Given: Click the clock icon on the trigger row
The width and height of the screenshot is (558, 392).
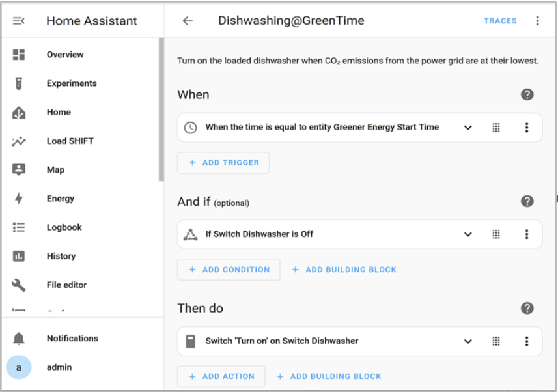Looking at the screenshot, I should (x=190, y=128).
